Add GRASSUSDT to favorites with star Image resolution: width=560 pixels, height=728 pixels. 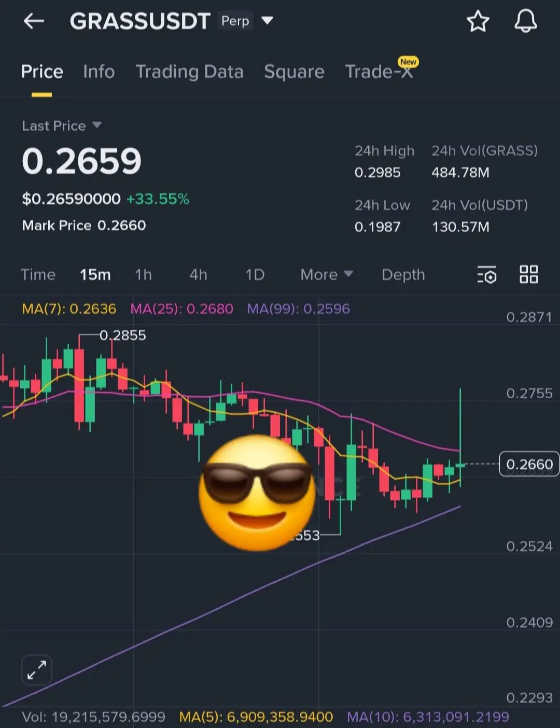coord(478,21)
